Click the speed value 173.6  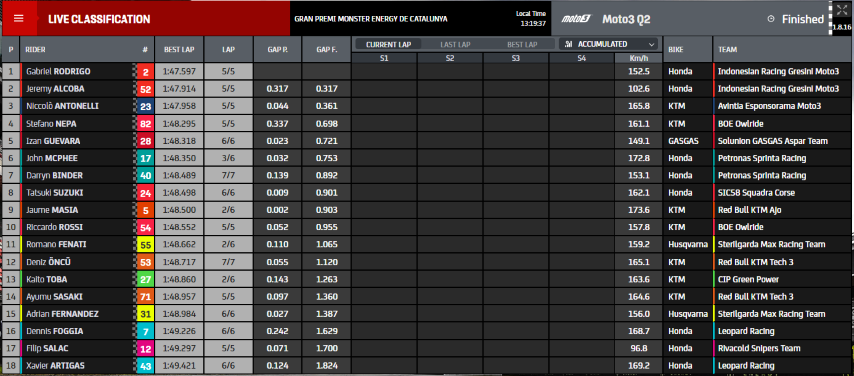[639, 210]
